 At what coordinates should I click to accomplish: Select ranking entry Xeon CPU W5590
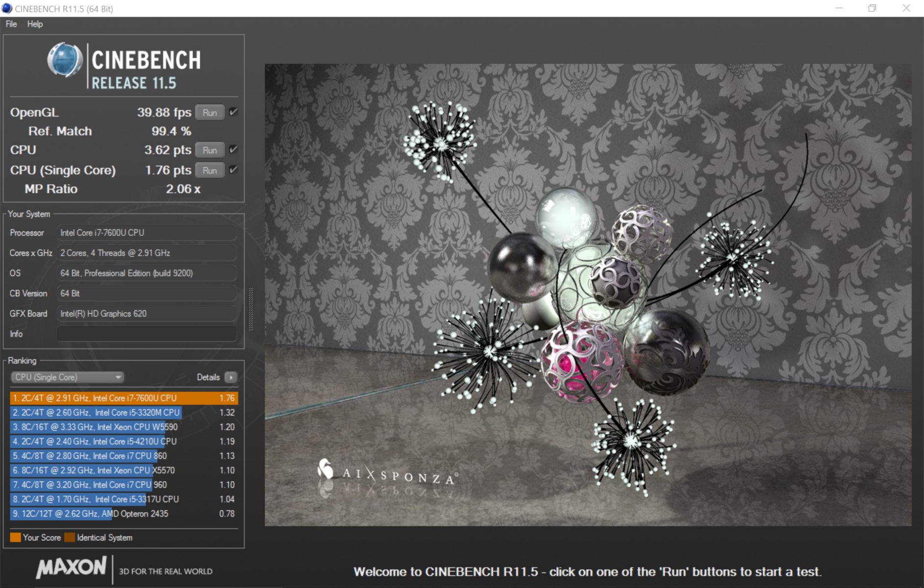point(124,427)
